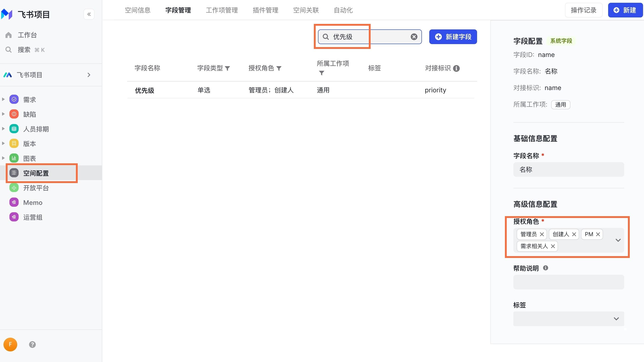Focus the 优先级 field search box
The height and width of the screenshot is (362, 644).
click(370, 37)
